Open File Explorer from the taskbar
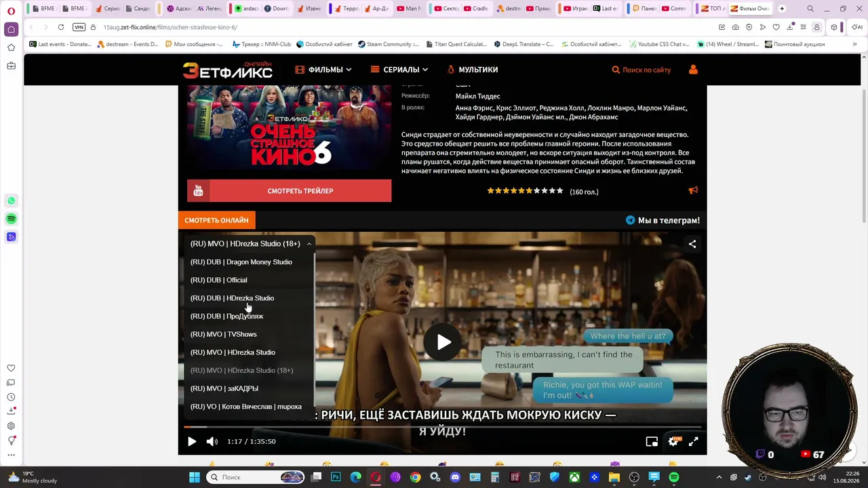This screenshot has width=868, height=488. [x=614, y=477]
